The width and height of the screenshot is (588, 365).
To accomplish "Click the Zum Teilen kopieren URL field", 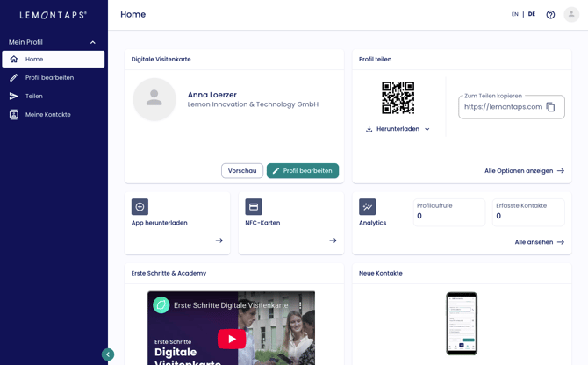I will 502,107.
